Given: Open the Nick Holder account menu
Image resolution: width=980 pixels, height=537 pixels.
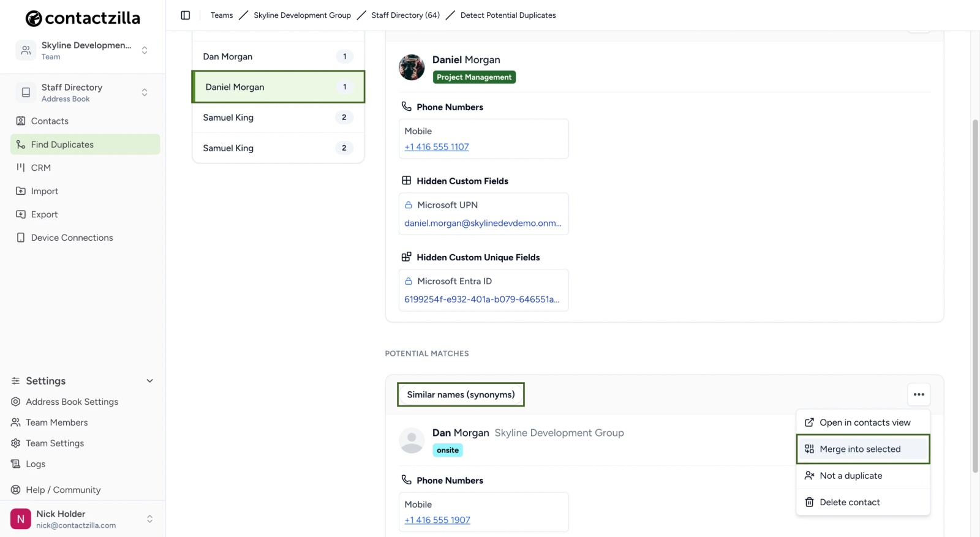Looking at the screenshot, I should pyautogui.click(x=83, y=519).
